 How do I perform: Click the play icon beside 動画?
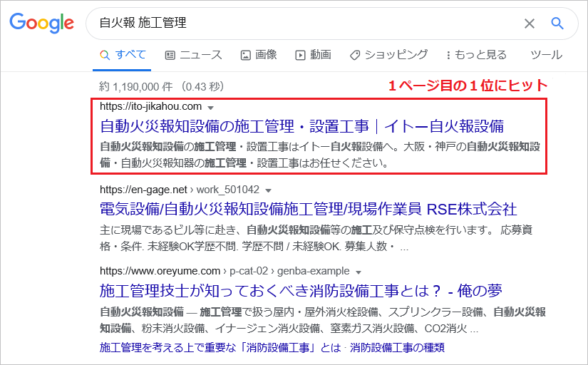point(300,56)
